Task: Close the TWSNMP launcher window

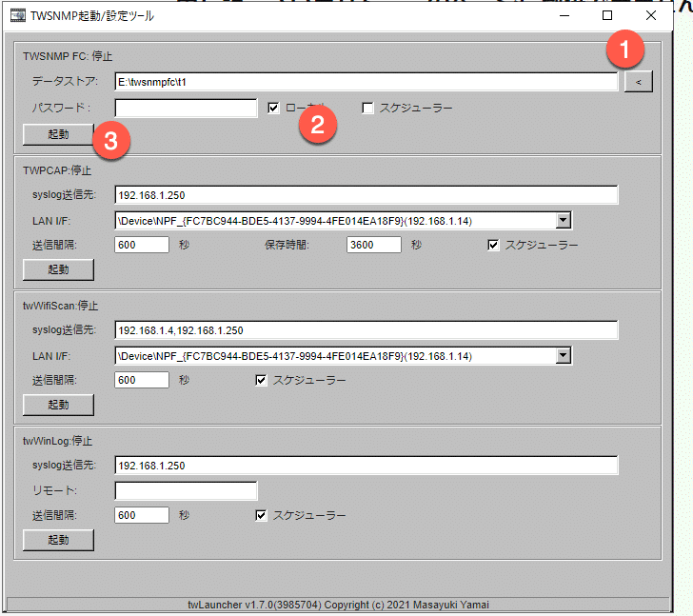Action: (651, 16)
